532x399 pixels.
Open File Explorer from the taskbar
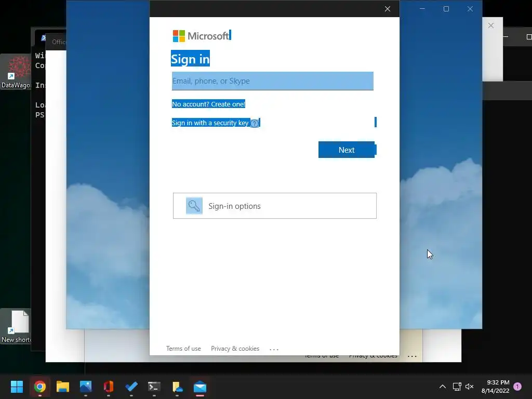[x=63, y=387]
